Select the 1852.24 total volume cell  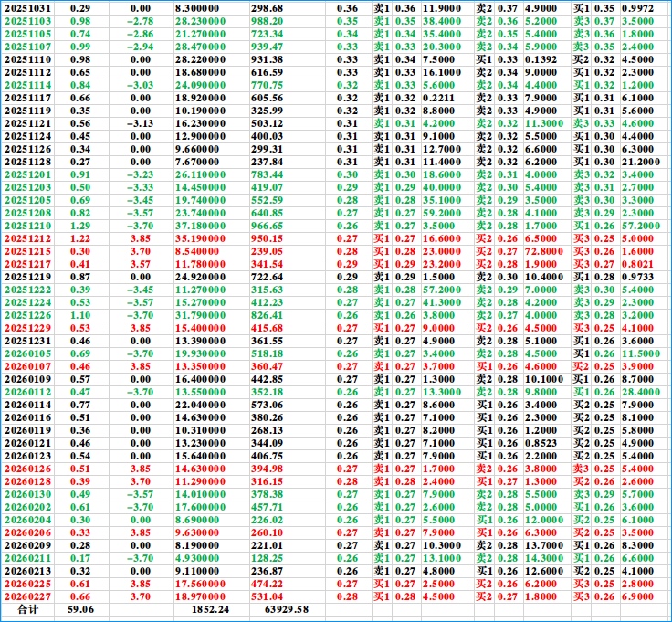tap(210, 610)
